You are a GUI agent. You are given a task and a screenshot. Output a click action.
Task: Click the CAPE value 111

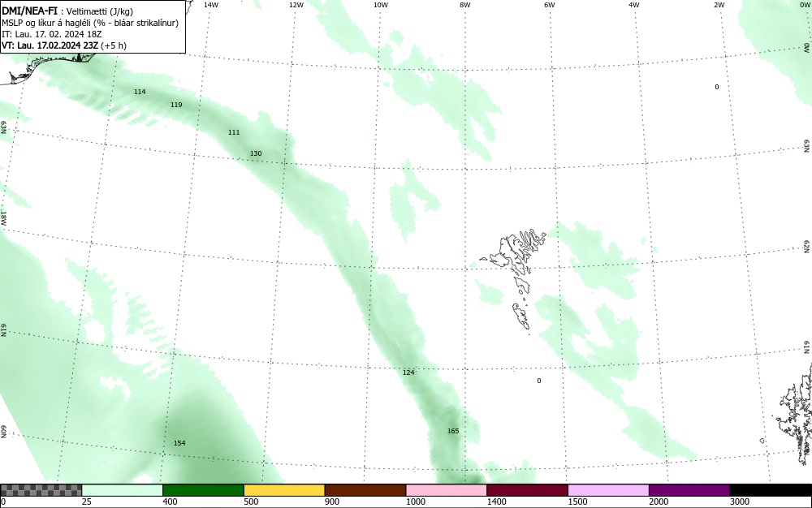(234, 132)
